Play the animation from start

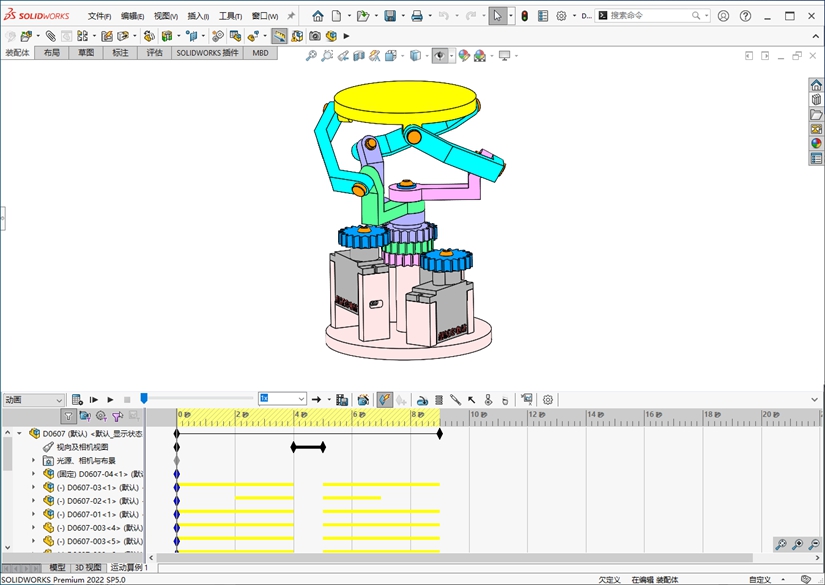pos(94,399)
